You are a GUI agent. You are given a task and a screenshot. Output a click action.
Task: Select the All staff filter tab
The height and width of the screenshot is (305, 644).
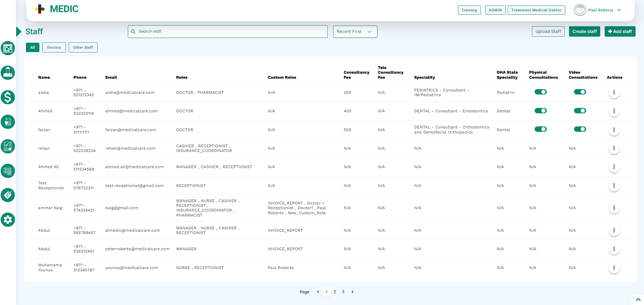[x=33, y=47]
